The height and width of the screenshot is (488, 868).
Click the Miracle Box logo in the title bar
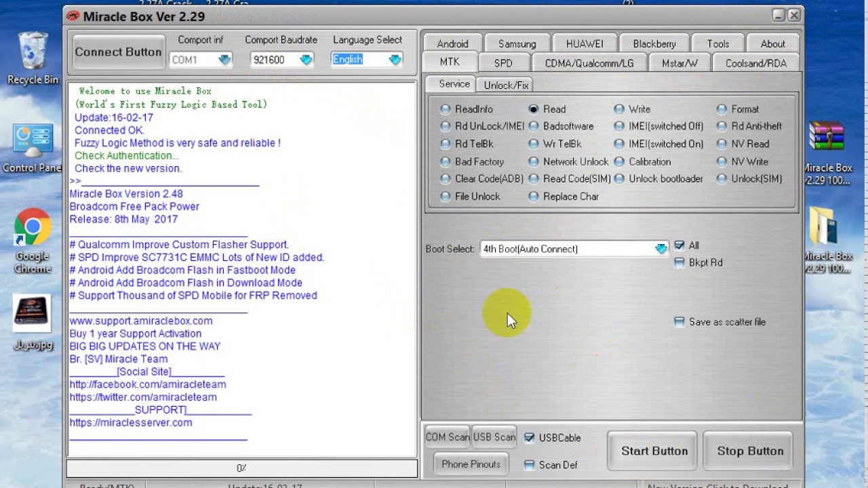click(73, 16)
